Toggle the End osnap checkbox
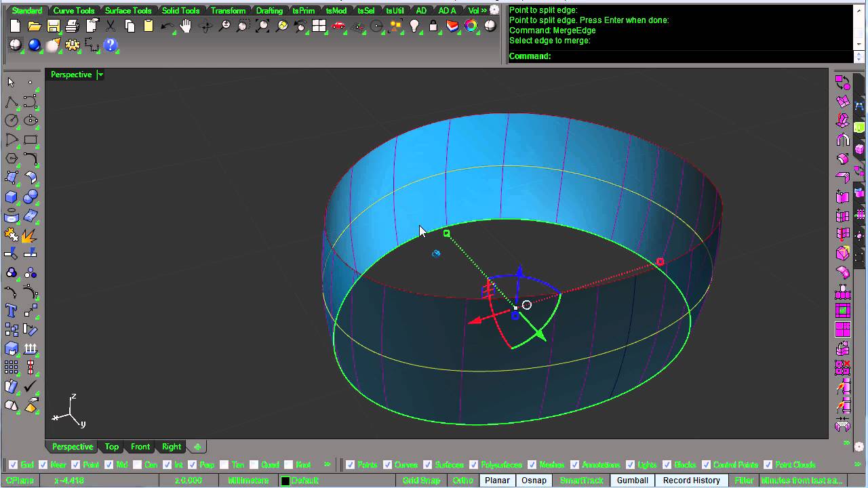This screenshot has width=868, height=488. pyautogui.click(x=13, y=465)
